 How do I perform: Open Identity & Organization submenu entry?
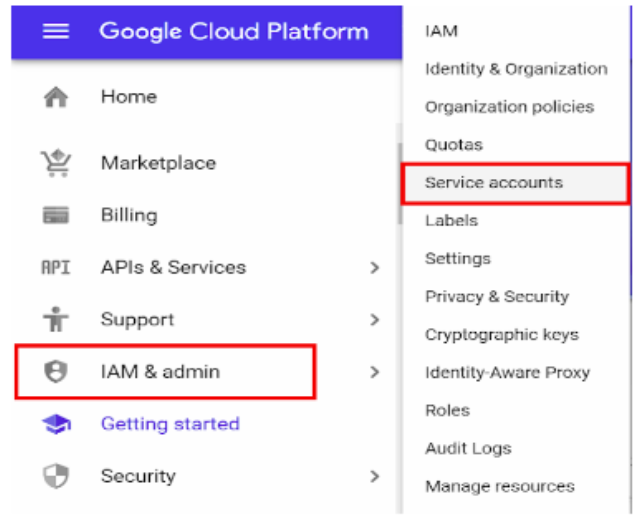click(516, 69)
